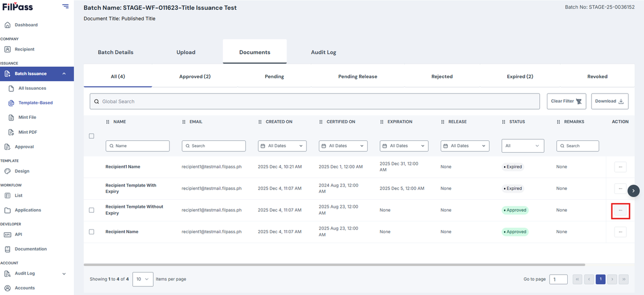The image size is (644, 295).
Task: Click REMARKS column drag handle icon
Action: 559,122
